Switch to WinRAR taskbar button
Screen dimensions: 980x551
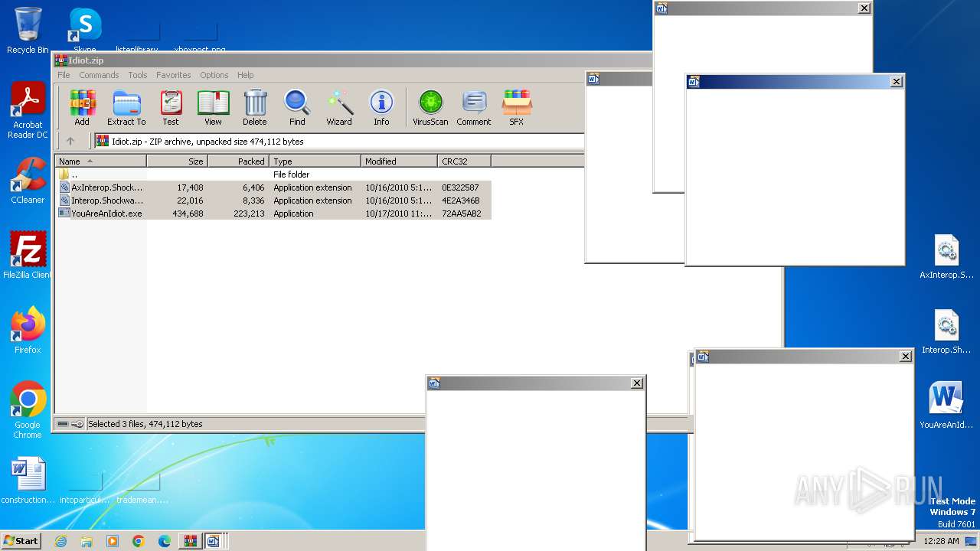(x=190, y=541)
